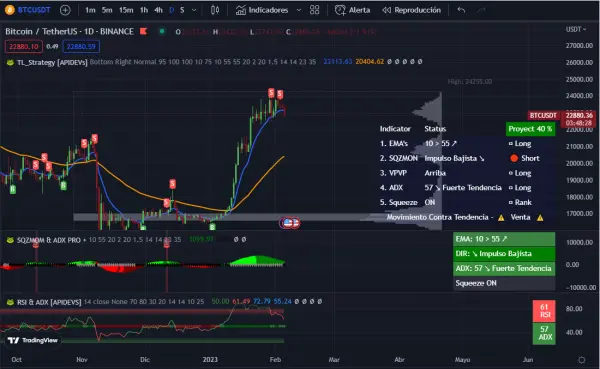Viewport: 600px width, 369px height.
Task: Select the 5m timeframe
Action: 107,10
